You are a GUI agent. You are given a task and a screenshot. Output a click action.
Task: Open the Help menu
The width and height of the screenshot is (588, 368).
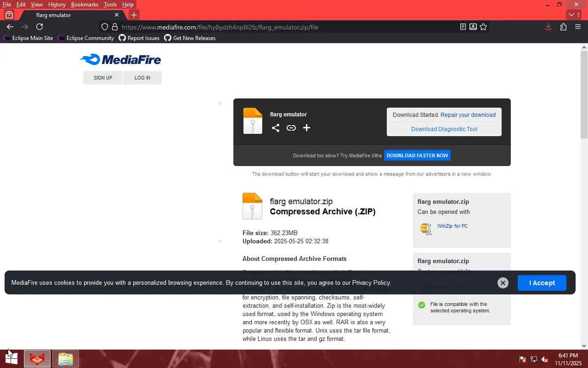point(128,5)
